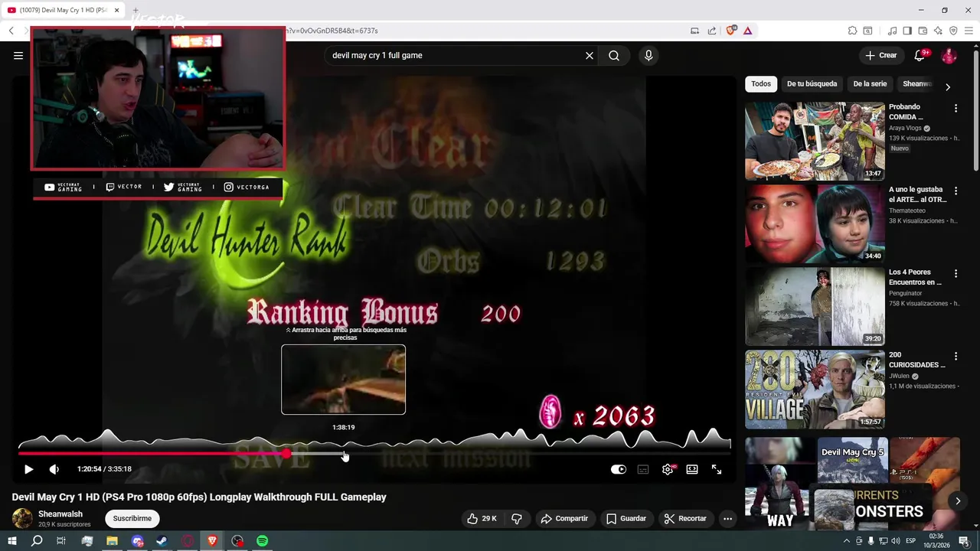
Task: Open options for '200 CURIOSIDADES' video
Action: click(x=955, y=356)
